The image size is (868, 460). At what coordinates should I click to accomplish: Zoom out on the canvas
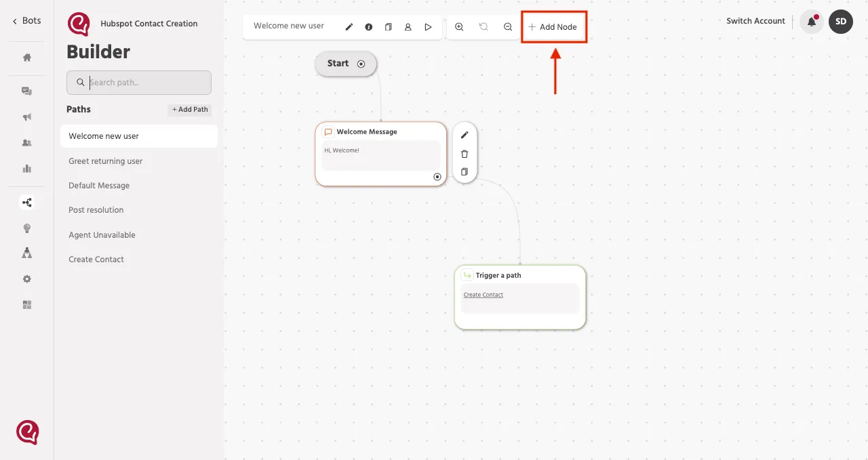tap(508, 27)
